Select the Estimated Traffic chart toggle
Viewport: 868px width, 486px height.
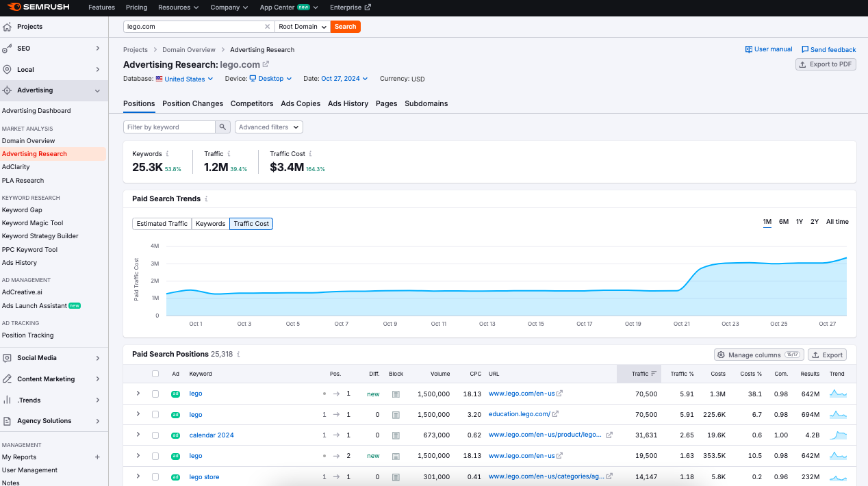pyautogui.click(x=162, y=224)
